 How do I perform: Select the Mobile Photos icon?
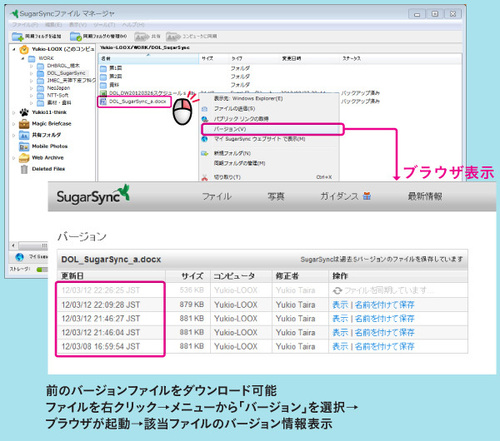point(24,146)
